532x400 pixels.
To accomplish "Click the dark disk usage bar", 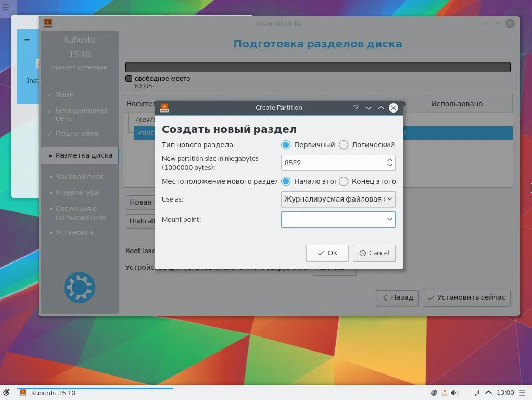I will point(318,67).
